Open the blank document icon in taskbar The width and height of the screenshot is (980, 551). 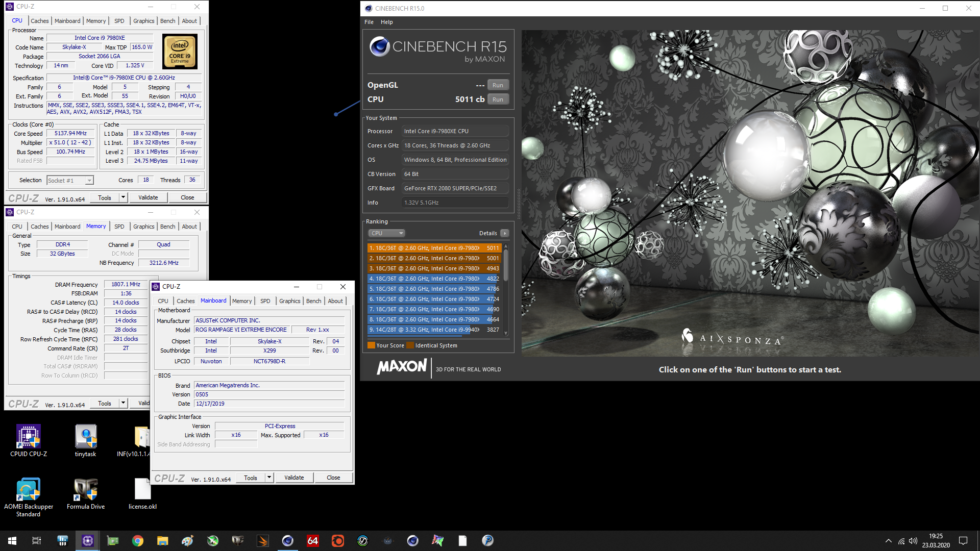click(462, 541)
